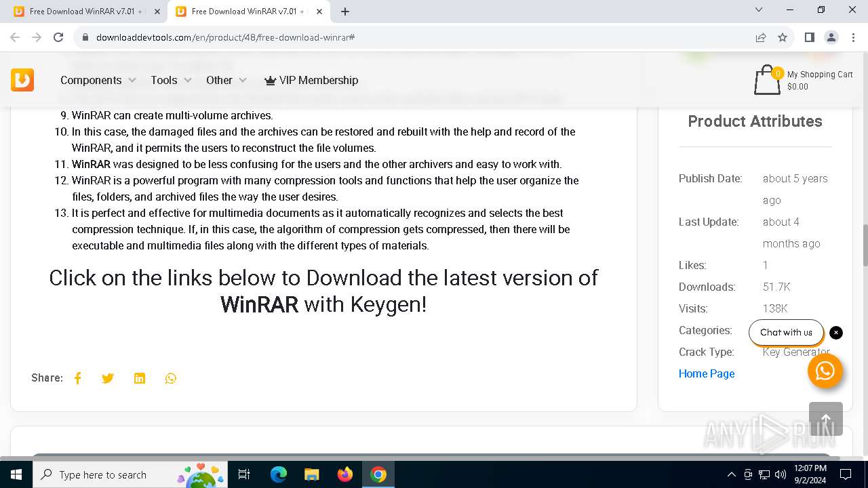Expand the Other menu

(x=226, y=80)
